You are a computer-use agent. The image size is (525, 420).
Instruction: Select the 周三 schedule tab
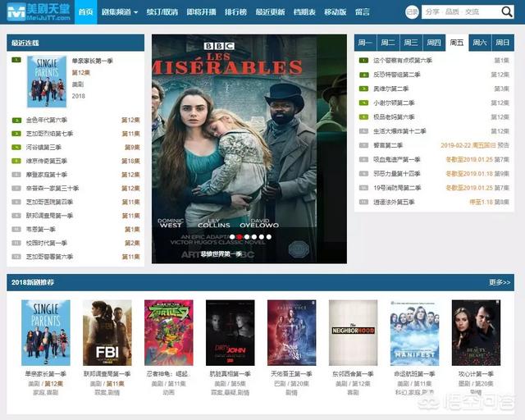tap(411, 43)
